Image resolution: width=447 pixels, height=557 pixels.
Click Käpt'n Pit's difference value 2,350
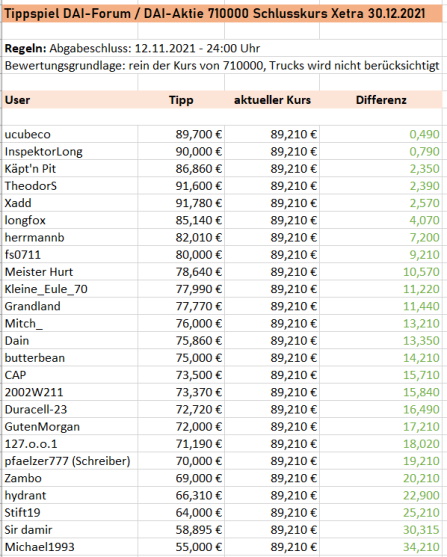coord(424,169)
